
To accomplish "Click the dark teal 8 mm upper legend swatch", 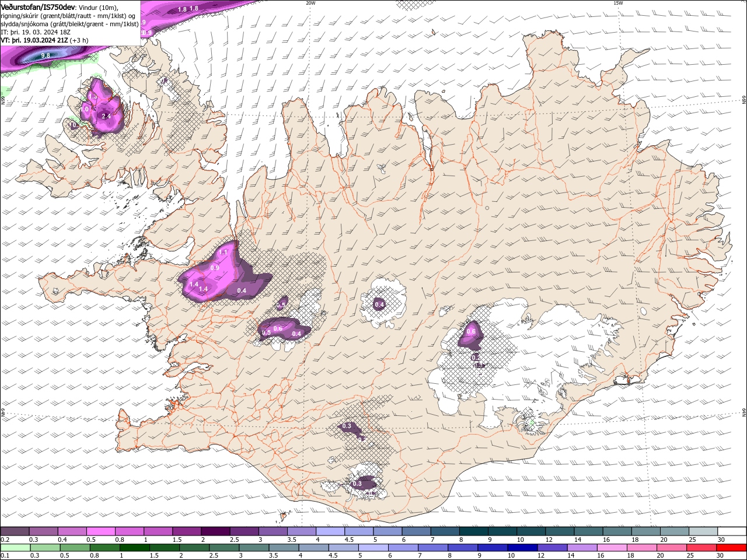I will tap(474, 531).
